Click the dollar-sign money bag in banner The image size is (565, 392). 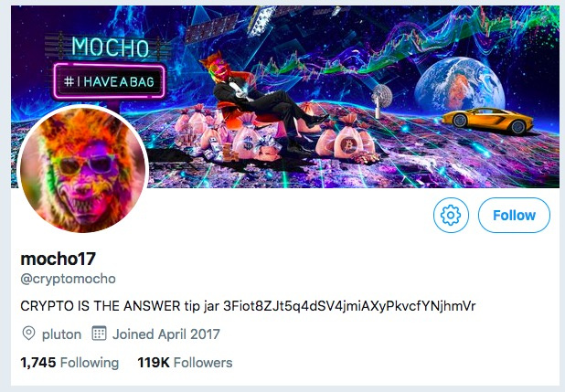pos(248,143)
